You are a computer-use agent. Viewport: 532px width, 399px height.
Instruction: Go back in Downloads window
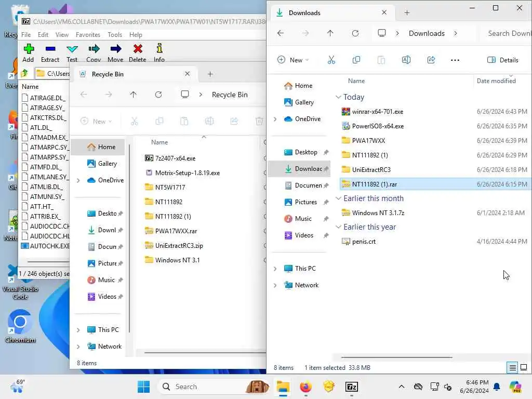281,33
